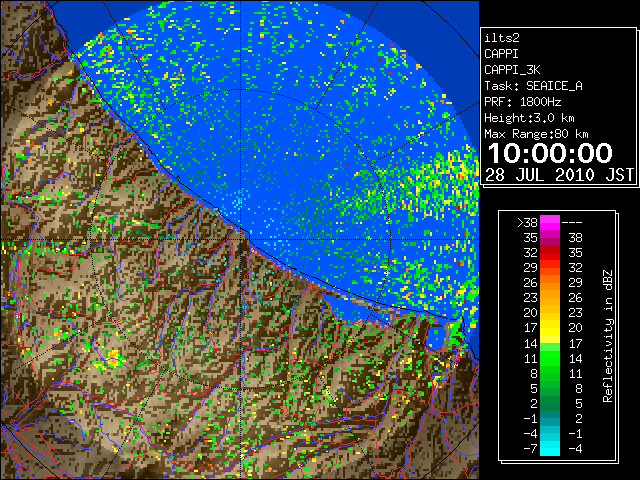This screenshot has width=640, height=480.
Task: Click the 'ilts2' site label
Action: point(502,38)
